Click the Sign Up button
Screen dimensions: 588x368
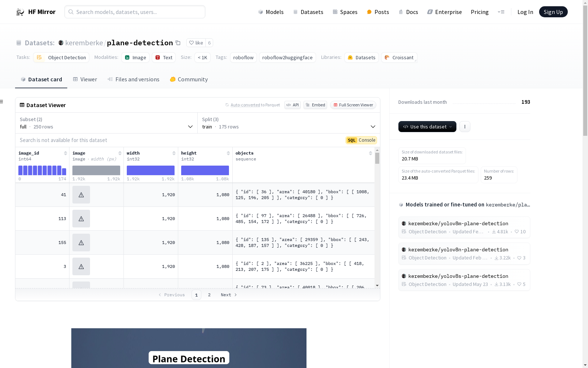[553, 12]
